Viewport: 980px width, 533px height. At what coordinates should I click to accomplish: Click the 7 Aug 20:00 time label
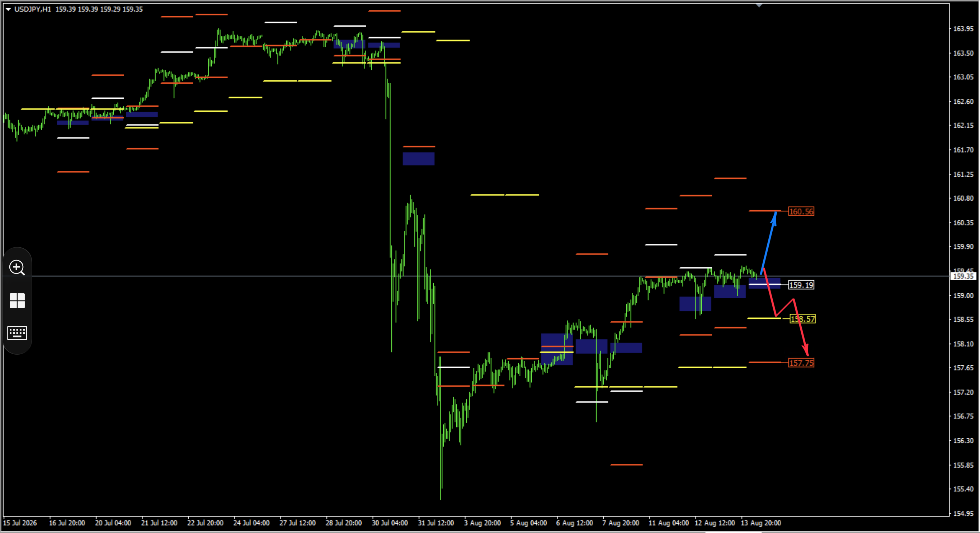[621, 523]
